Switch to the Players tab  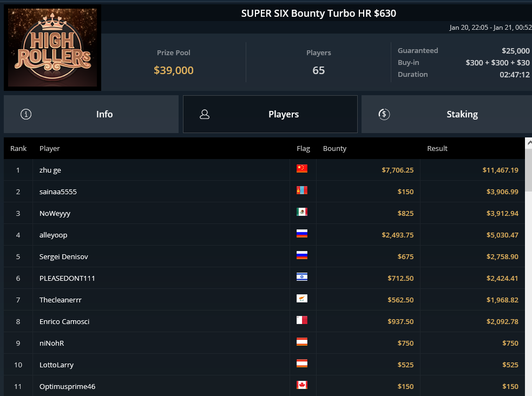270,114
